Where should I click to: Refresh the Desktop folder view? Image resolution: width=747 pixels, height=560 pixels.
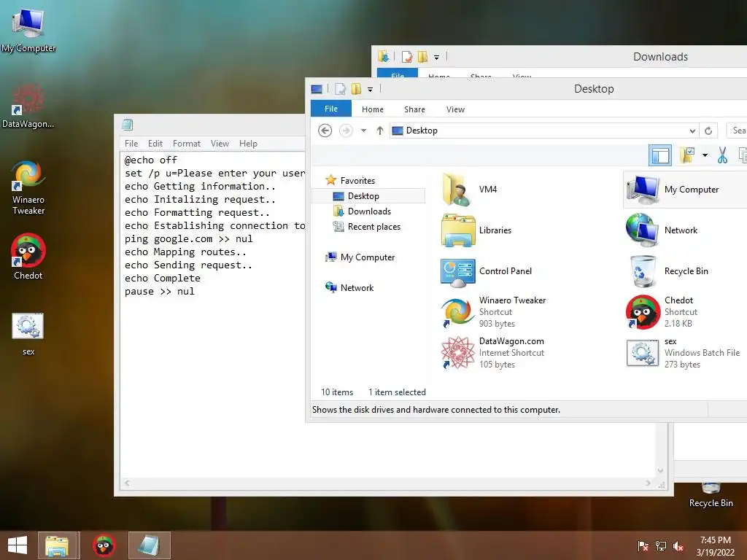(x=708, y=131)
